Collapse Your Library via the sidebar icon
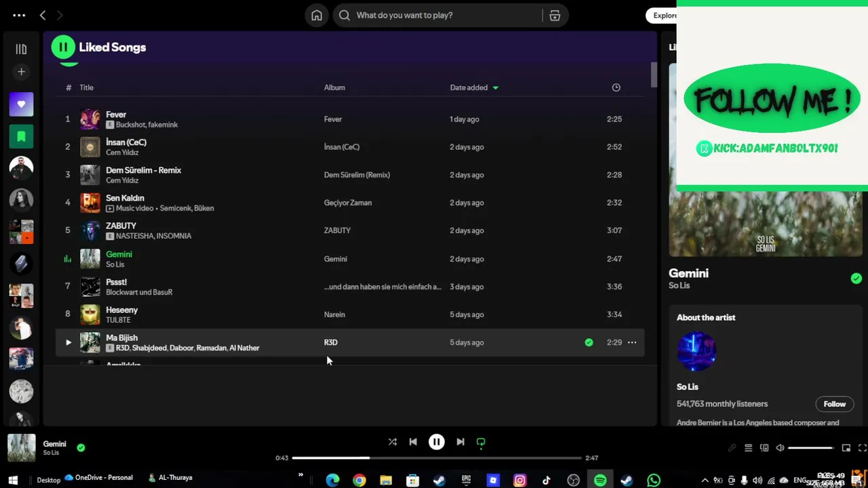 point(21,49)
